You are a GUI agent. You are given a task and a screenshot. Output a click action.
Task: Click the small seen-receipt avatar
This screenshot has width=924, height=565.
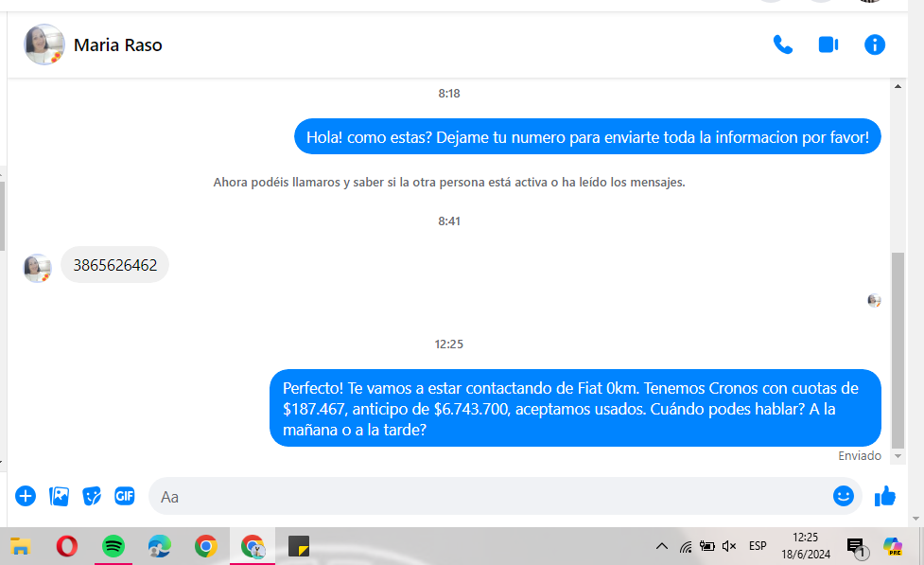(x=875, y=300)
